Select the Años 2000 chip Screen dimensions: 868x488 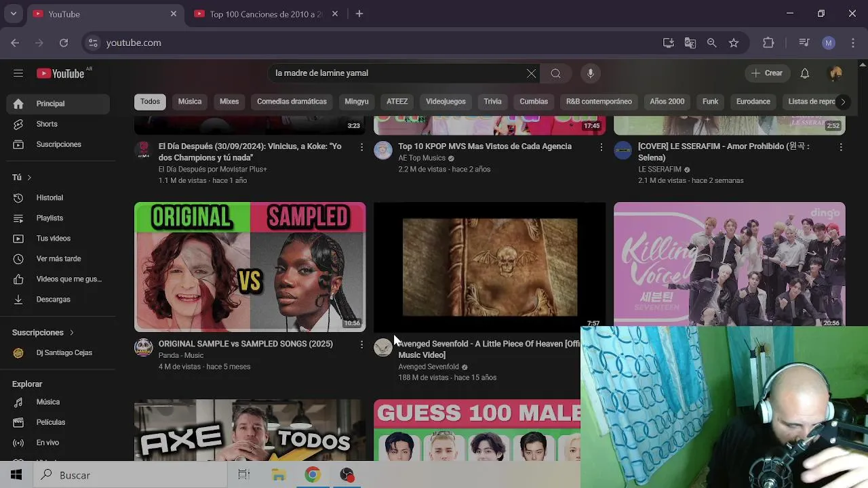pos(667,102)
